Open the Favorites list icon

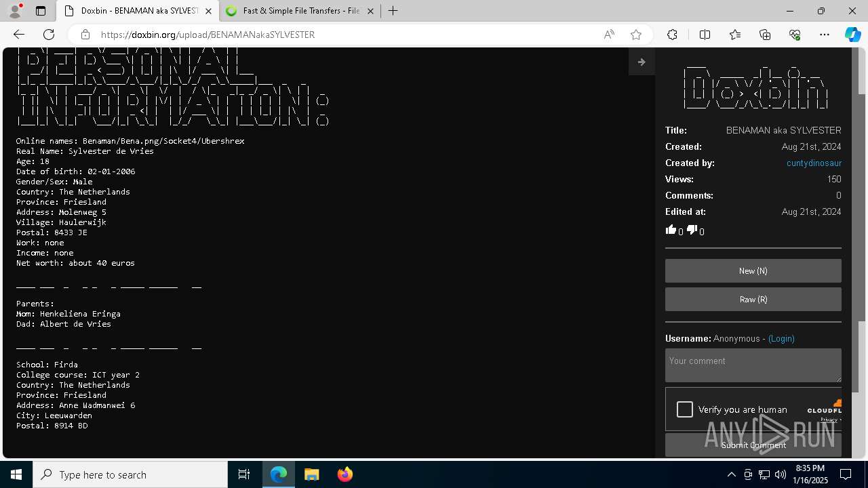(x=735, y=35)
